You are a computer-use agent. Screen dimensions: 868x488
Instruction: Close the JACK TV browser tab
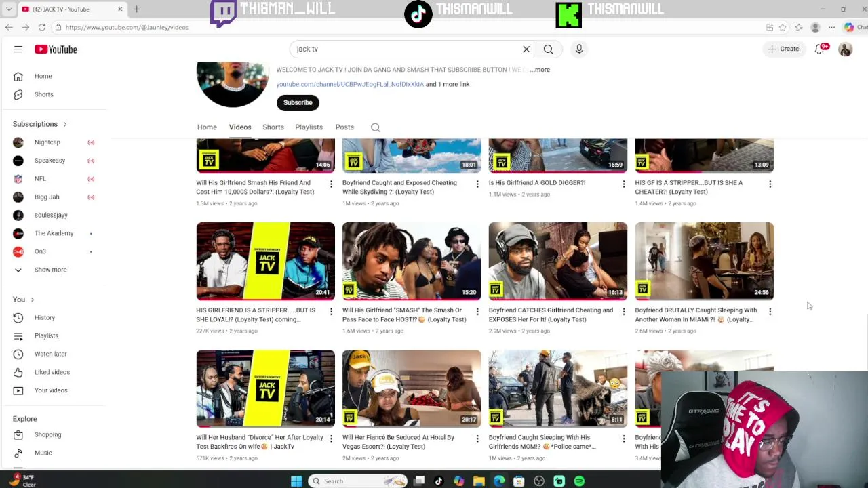[x=120, y=9]
